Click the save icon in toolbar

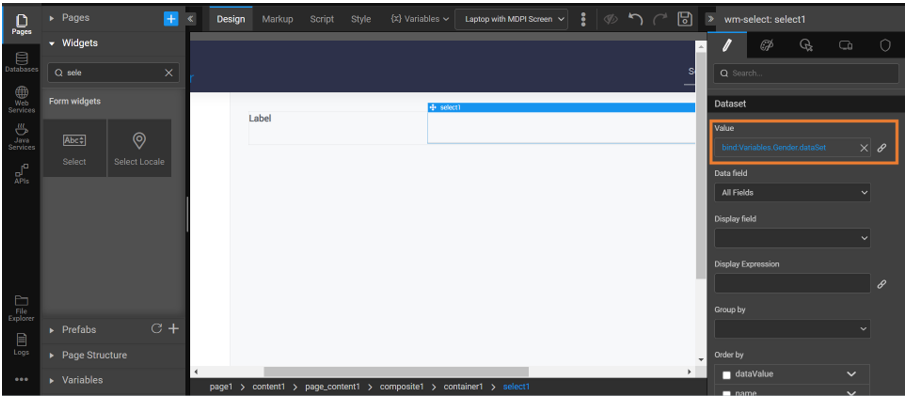(x=685, y=19)
